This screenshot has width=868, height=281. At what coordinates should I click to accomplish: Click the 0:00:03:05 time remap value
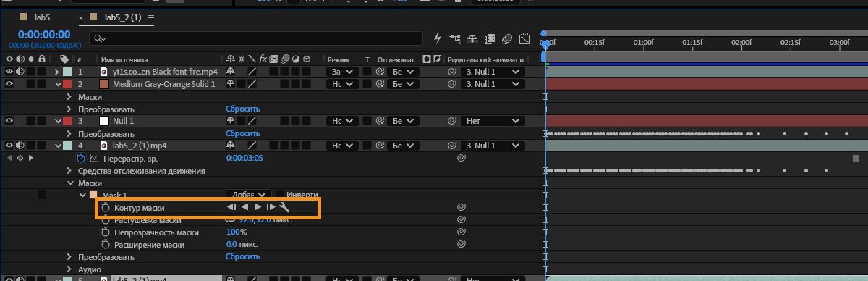(x=244, y=158)
